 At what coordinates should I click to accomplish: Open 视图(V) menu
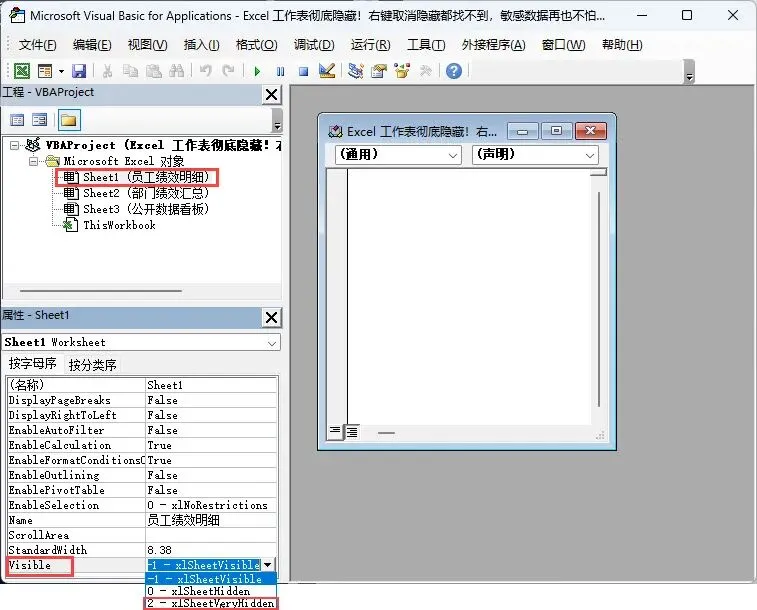click(x=147, y=45)
